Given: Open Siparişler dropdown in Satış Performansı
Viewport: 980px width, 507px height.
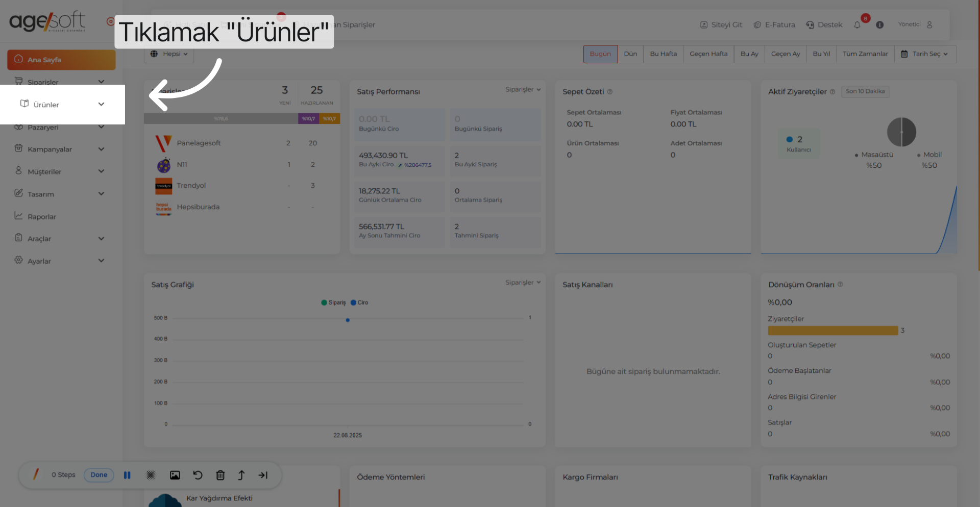Looking at the screenshot, I should tap(523, 90).
